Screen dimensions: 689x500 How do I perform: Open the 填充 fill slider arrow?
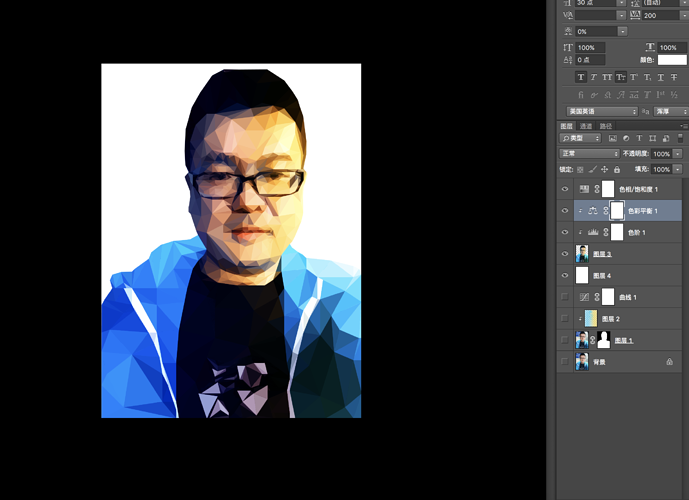678,170
